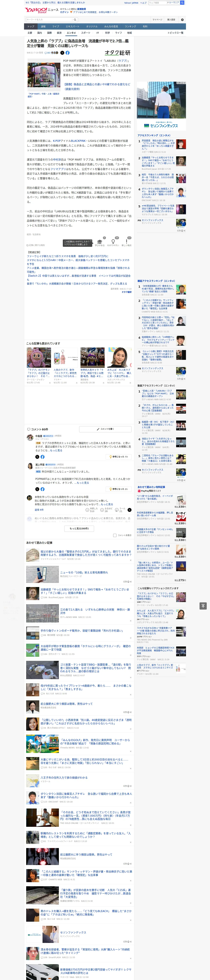The height and width of the screenshot is (980, 210).
Task: Open related link about ファーウェイ三つ折りスマホ
Action: (67, 256)
